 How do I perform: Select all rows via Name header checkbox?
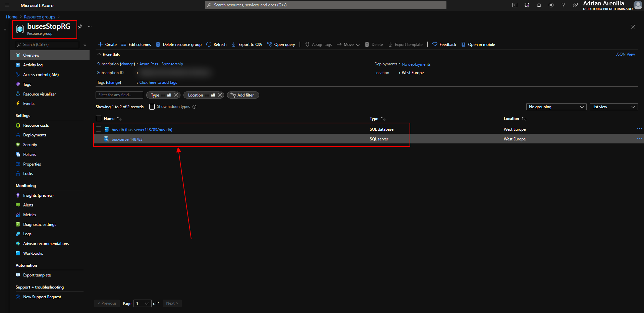(99, 119)
